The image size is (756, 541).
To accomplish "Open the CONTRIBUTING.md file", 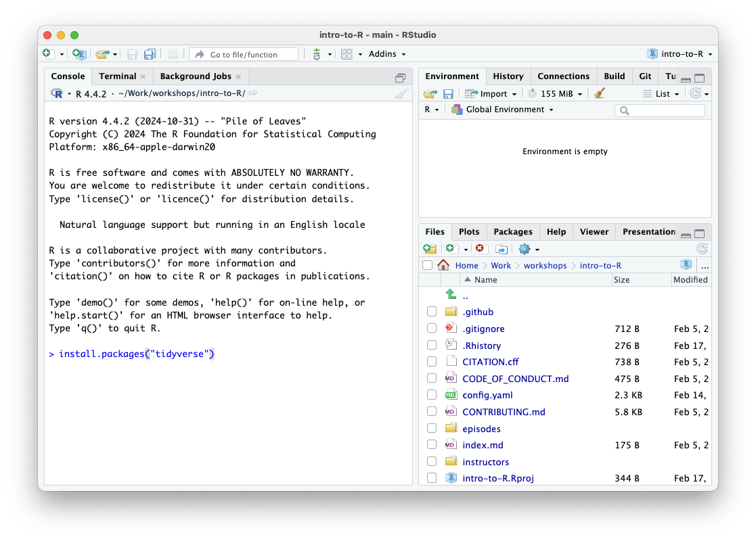I will pyautogui.click(x=504, y=412).
